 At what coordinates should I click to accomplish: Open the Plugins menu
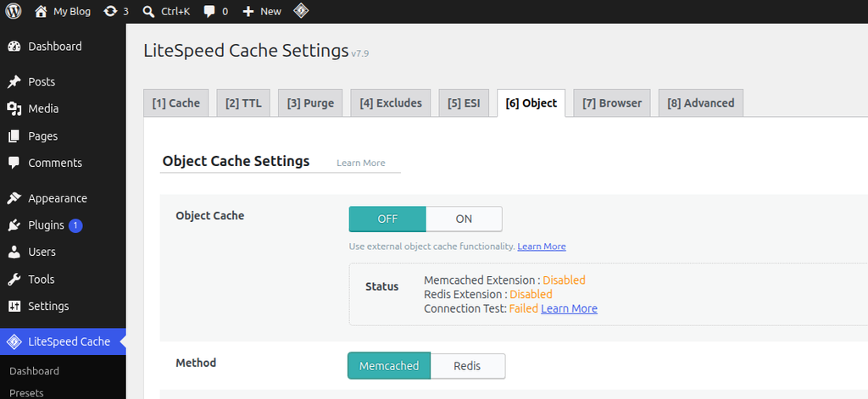click(46, 225)
